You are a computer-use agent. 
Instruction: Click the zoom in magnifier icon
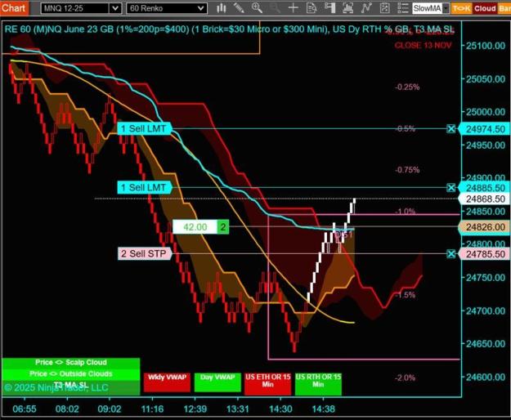257,8
